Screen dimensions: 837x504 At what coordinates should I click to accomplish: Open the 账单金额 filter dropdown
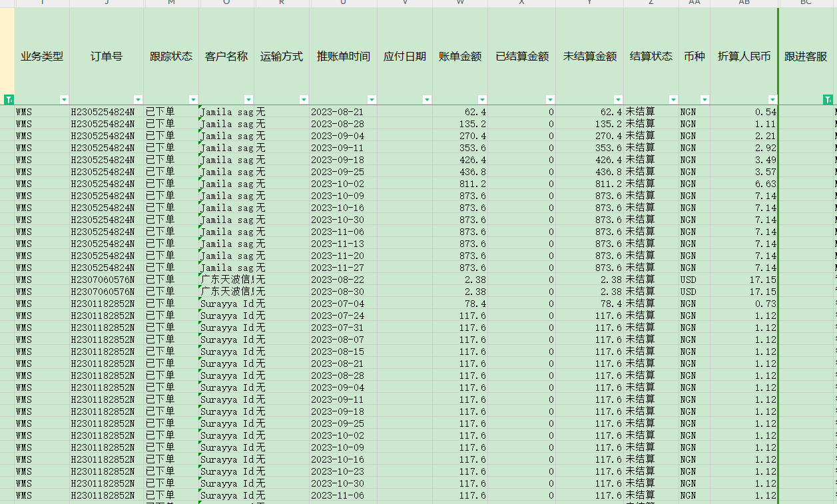(x=482, y=99)
